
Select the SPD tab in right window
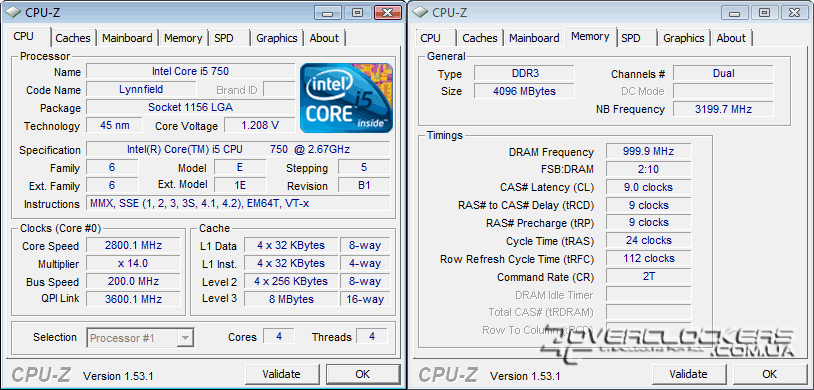point(631,38)
